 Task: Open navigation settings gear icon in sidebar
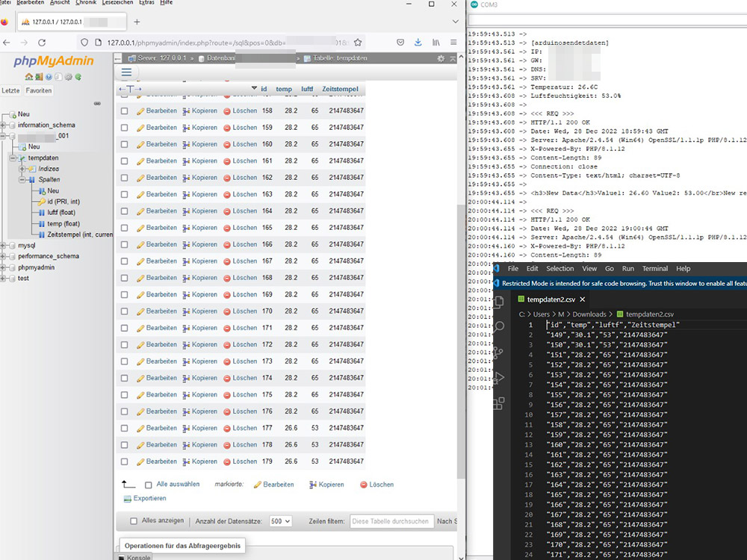(69, 77)
